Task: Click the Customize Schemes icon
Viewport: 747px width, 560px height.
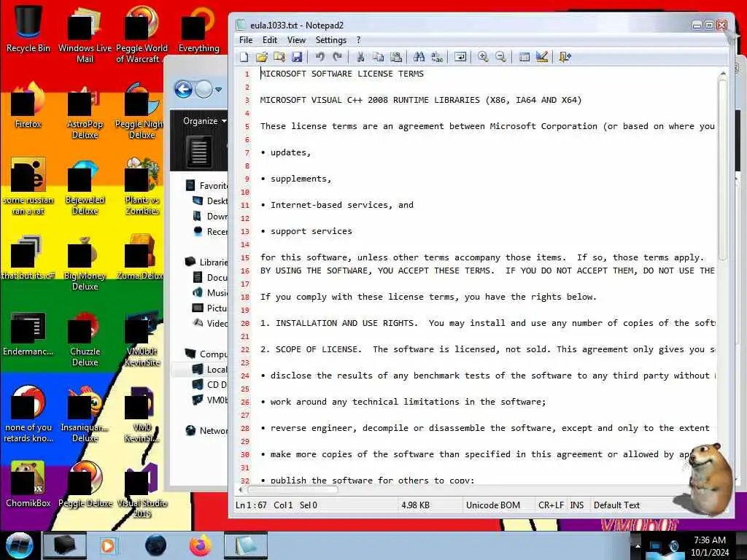Action: pyautogui.click(x=542, y=57)
